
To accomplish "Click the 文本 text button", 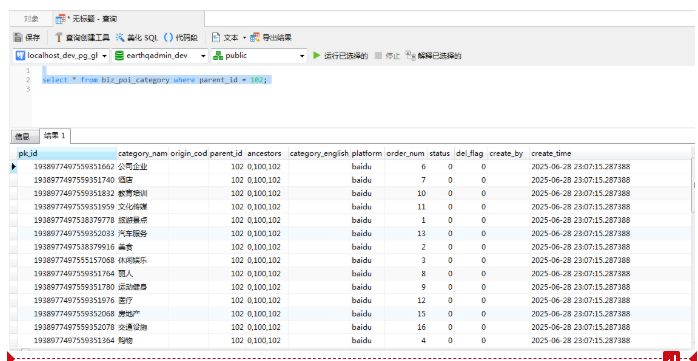I will click(225, 38).
